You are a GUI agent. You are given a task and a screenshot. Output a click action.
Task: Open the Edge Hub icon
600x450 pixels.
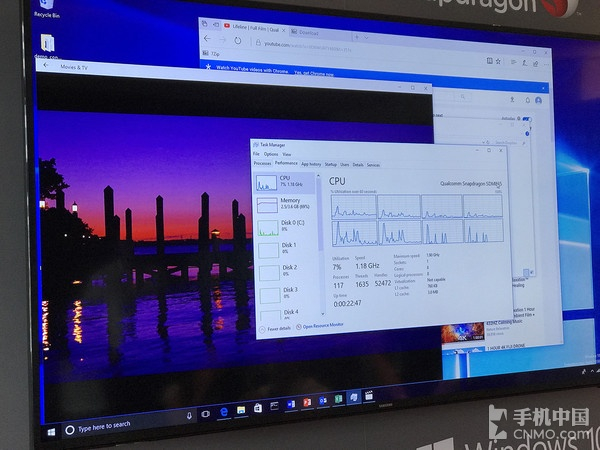[x=514, y=62]
